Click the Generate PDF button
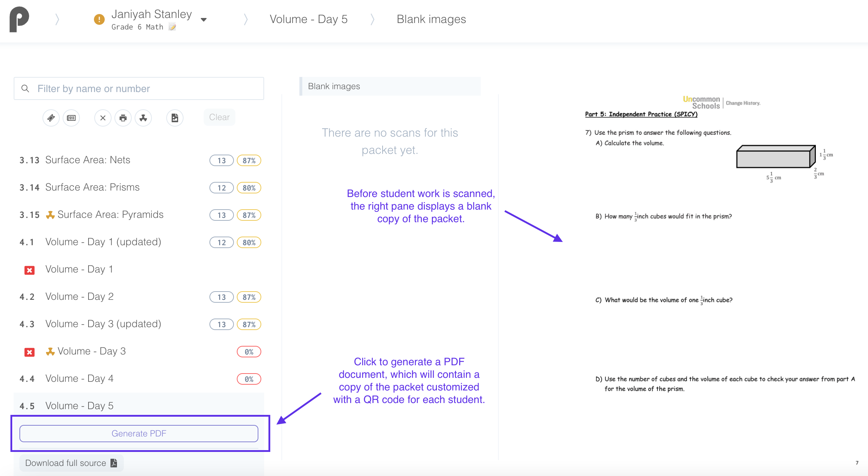The image size is (868, 476). click(x=139, y=434)
